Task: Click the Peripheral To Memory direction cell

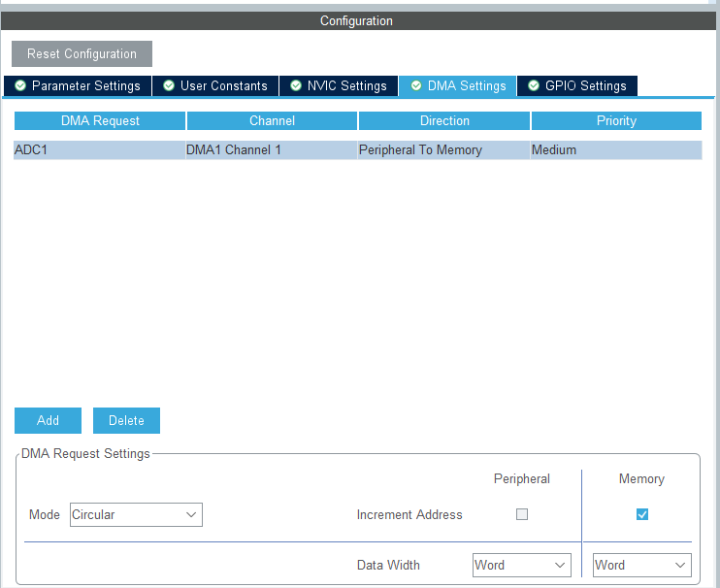Action: pyautogui.click(x=444, y=150)
